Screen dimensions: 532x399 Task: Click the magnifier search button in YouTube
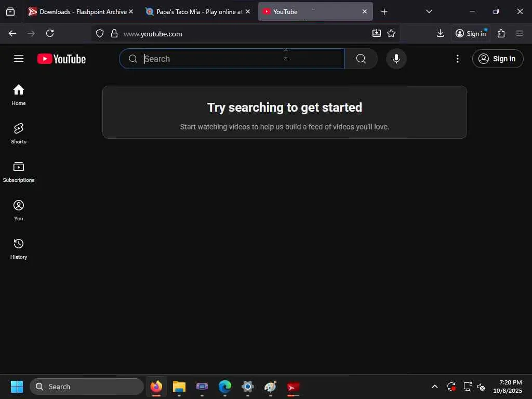tap(361, 59)
